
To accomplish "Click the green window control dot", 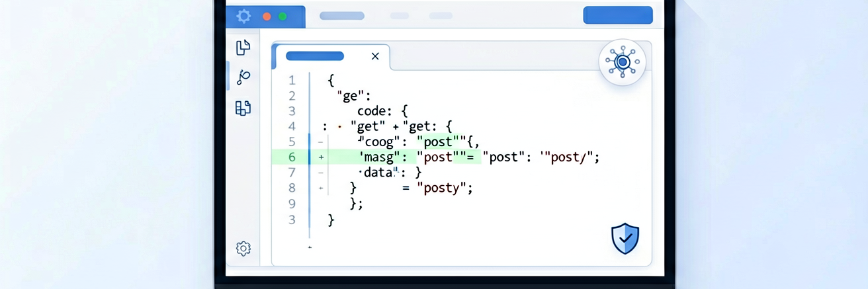I will 282,16.
